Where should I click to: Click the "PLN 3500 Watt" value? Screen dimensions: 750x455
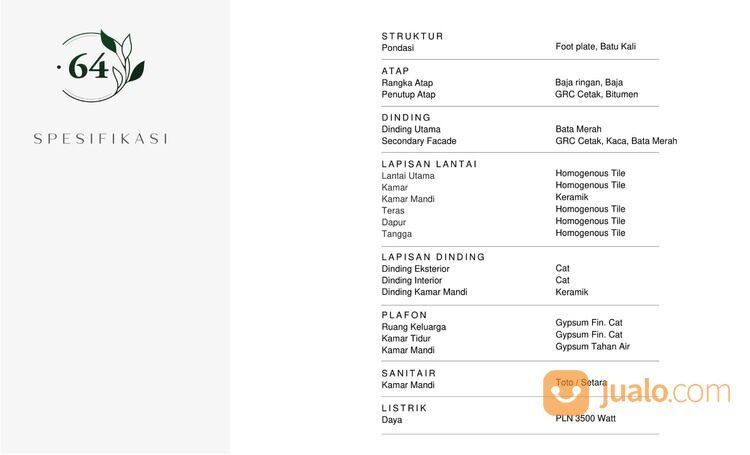585,418
